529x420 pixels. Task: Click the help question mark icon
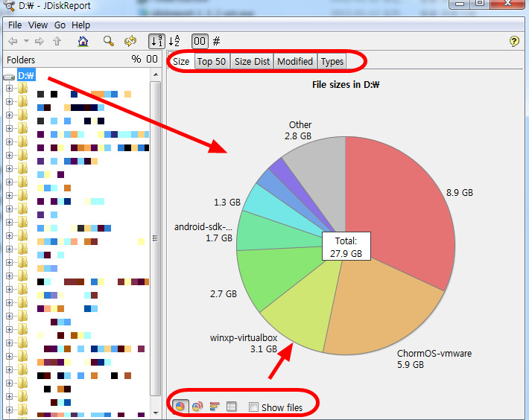pos(514,42)
